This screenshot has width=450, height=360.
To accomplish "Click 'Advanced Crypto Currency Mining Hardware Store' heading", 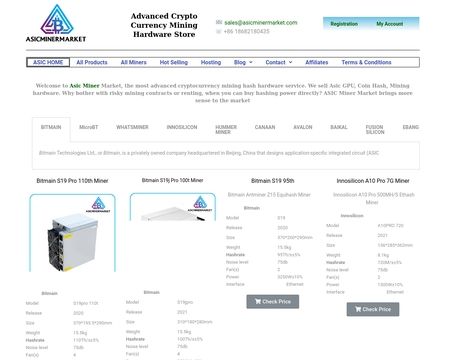I will tap(164, 25).
